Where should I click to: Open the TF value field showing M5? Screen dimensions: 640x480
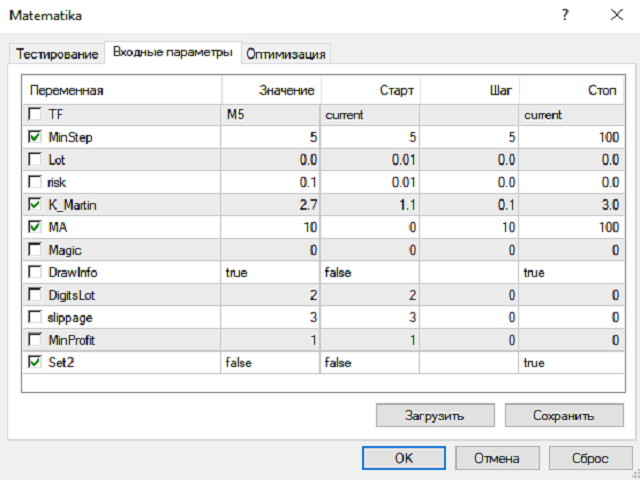270,115
